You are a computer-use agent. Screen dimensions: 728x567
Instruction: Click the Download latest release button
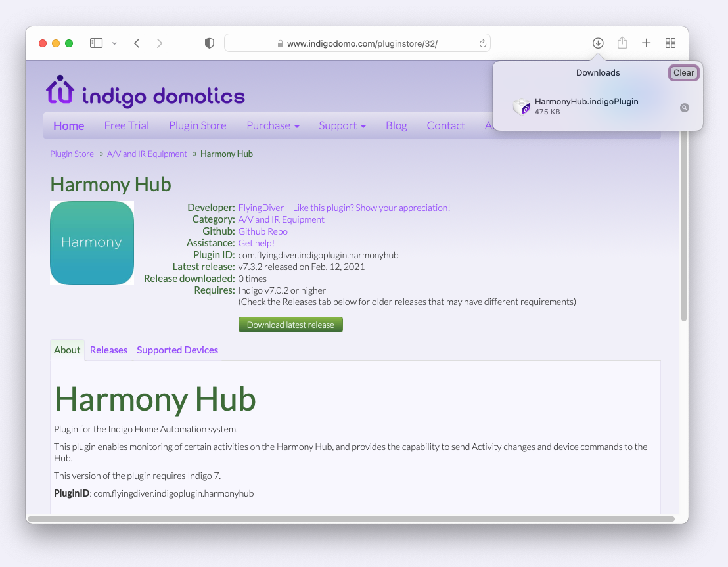pos(290,325)
